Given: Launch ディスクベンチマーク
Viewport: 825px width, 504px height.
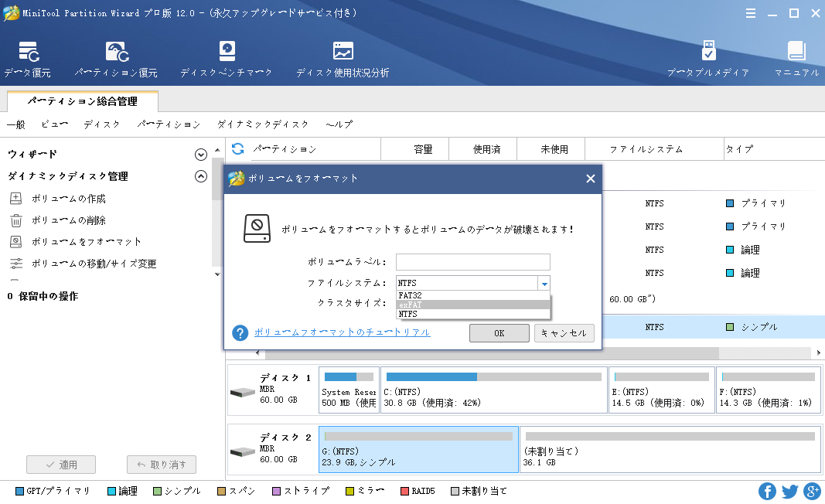Looking at the screenshot, I should pyautogui.click(x=227, y=60).
